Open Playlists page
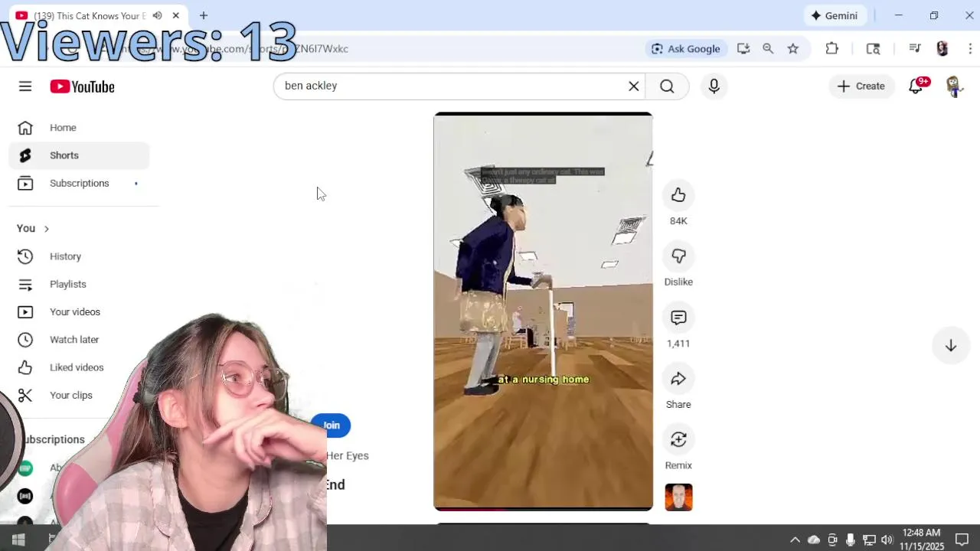The image size is (980, 551). point(79,284)
